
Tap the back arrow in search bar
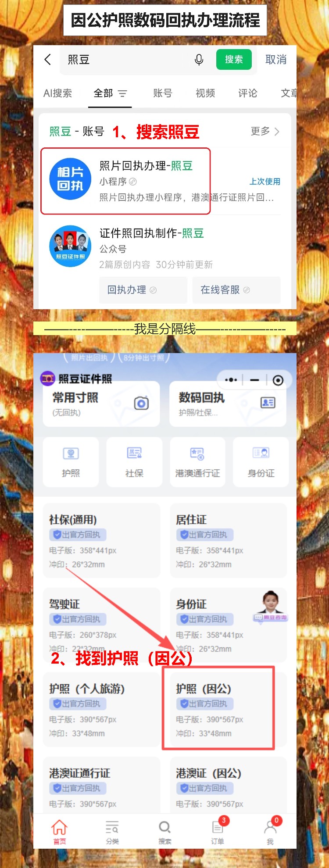[48, 59]
